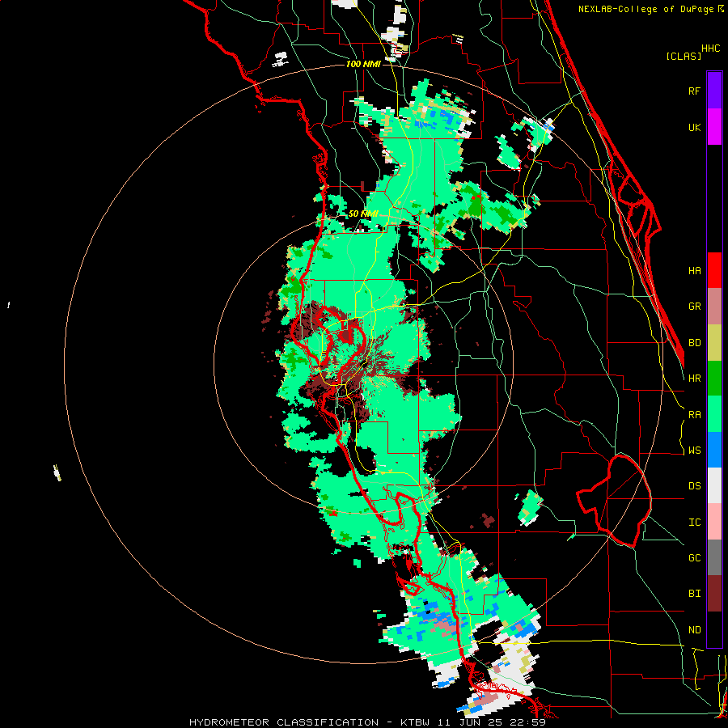This screenshot has width=728, height=728.
Task: Click the WS legend label
Action: [695, 451]
